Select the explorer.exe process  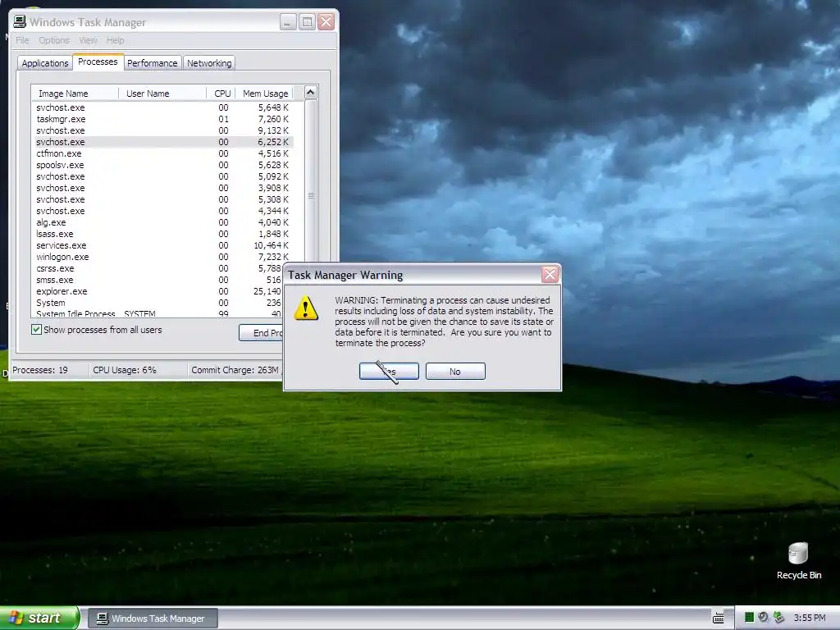158,291
